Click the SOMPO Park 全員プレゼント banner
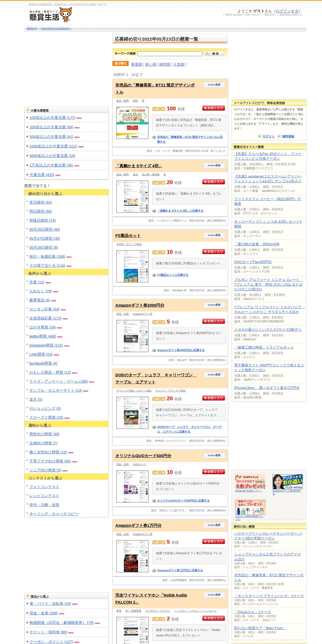Screen dimensions: 322x644 pyautogui.click(x=250, y=481)
